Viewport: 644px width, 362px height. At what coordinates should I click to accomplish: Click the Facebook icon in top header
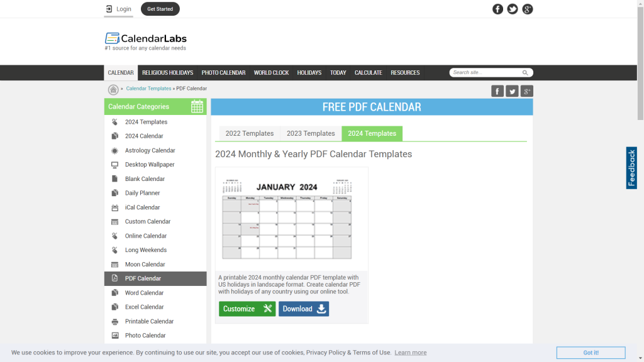[x=497, y=9]
